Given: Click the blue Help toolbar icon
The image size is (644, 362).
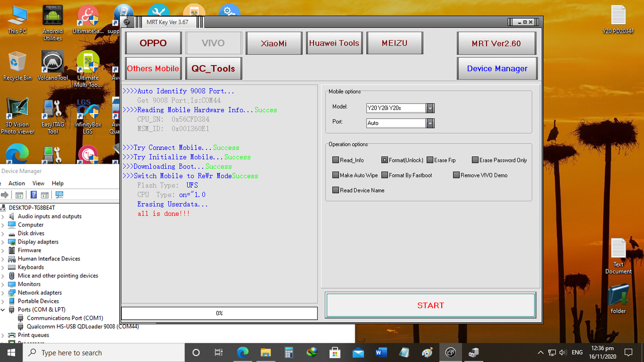Looking at the screenshot, I should 34,195.
